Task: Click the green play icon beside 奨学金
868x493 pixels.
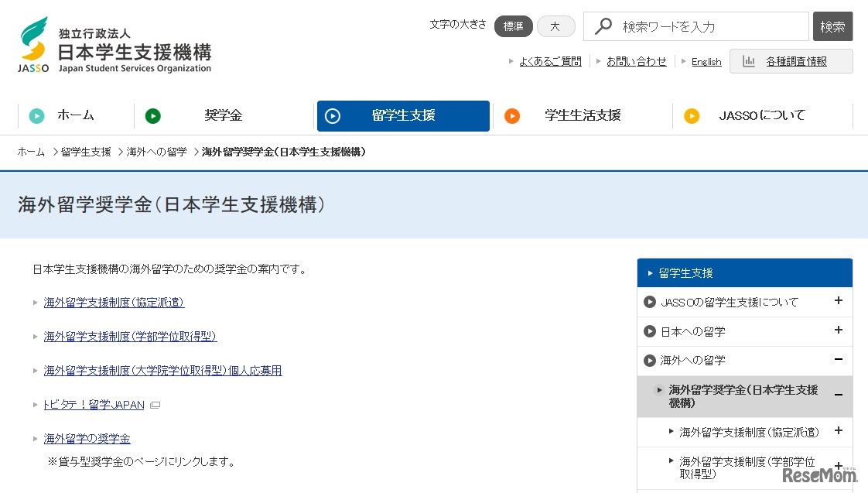Action: (x=153, y=115)
